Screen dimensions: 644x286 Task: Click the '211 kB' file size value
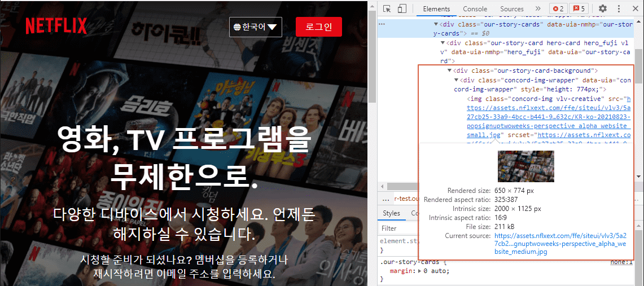505,227
